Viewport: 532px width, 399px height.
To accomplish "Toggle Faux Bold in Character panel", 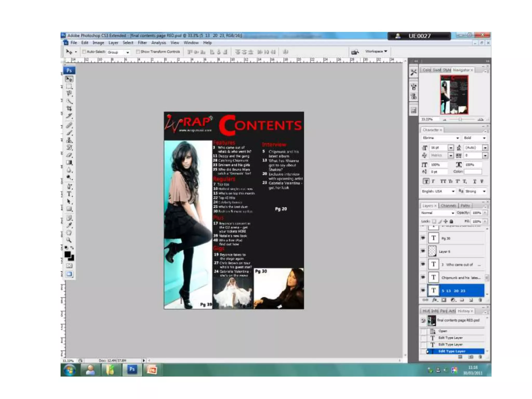I will [x=426, y=181].
